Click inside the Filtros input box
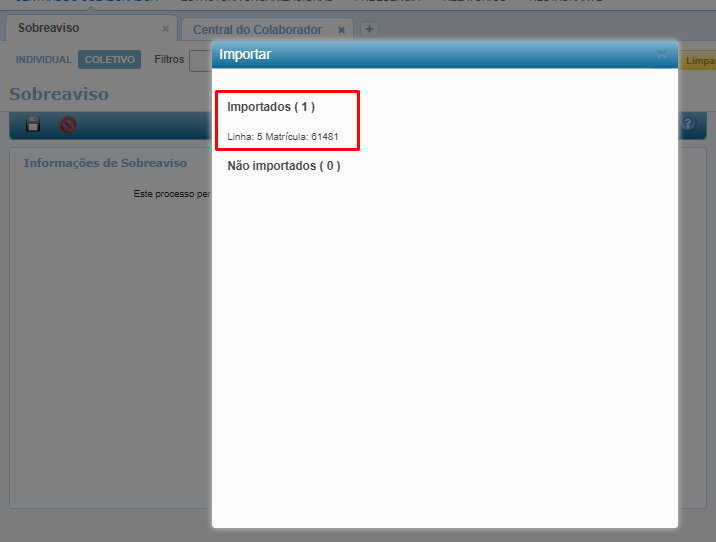Viewport: 716px width, 542px height. click(x=201, y=61)
